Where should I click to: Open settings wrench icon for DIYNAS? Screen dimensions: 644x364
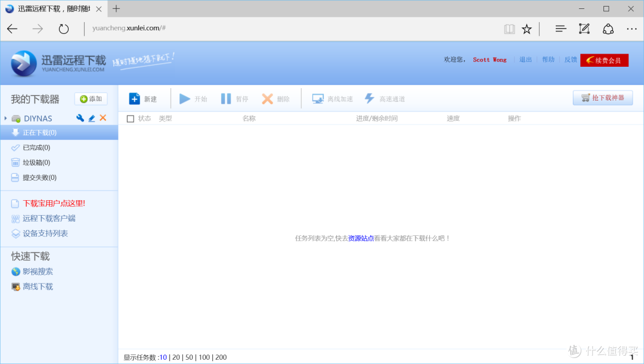tap(80, 119)
